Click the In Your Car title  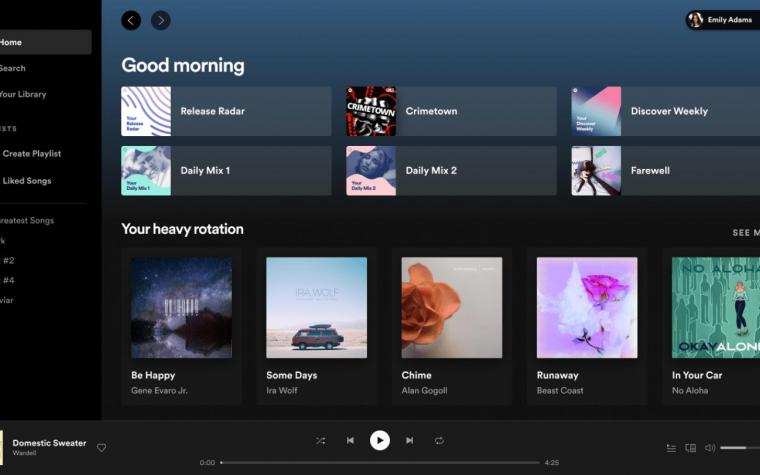(x=697, y=375)
